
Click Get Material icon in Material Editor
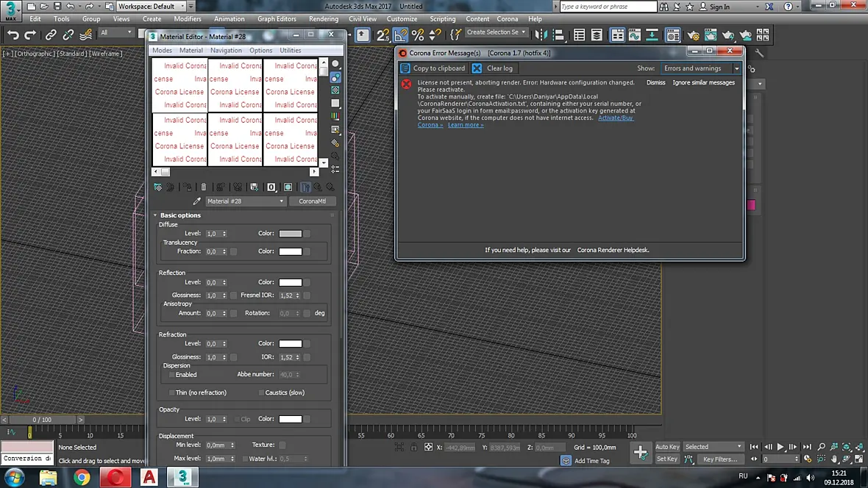tap(157, 187)
